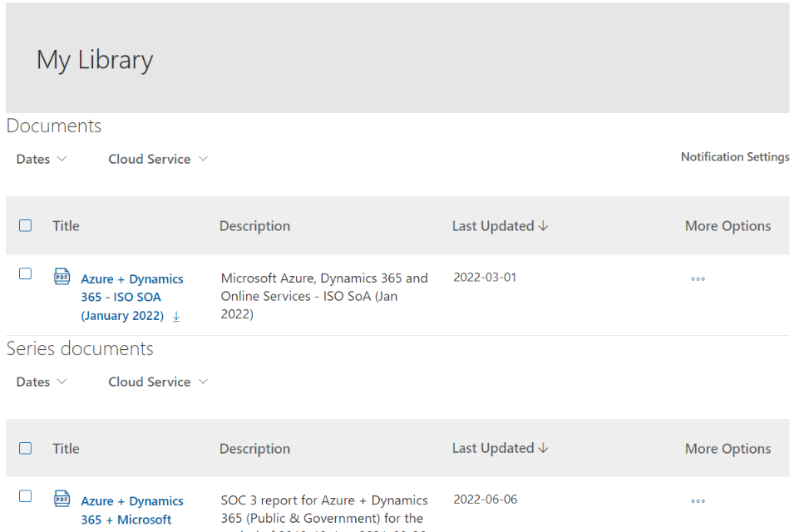The width and height of the screenshot is (799, 532).
Task: Click the Last Updated sort arrow in Documents table
Action: 544,226
